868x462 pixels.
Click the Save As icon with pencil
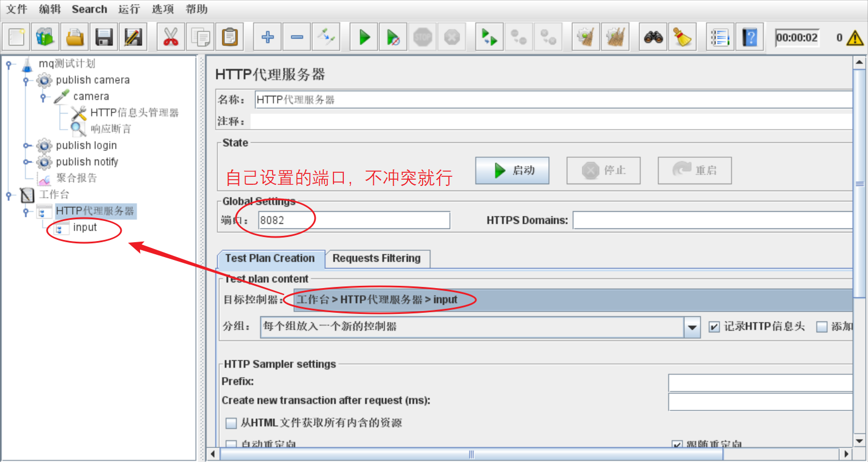pos(133,38)
